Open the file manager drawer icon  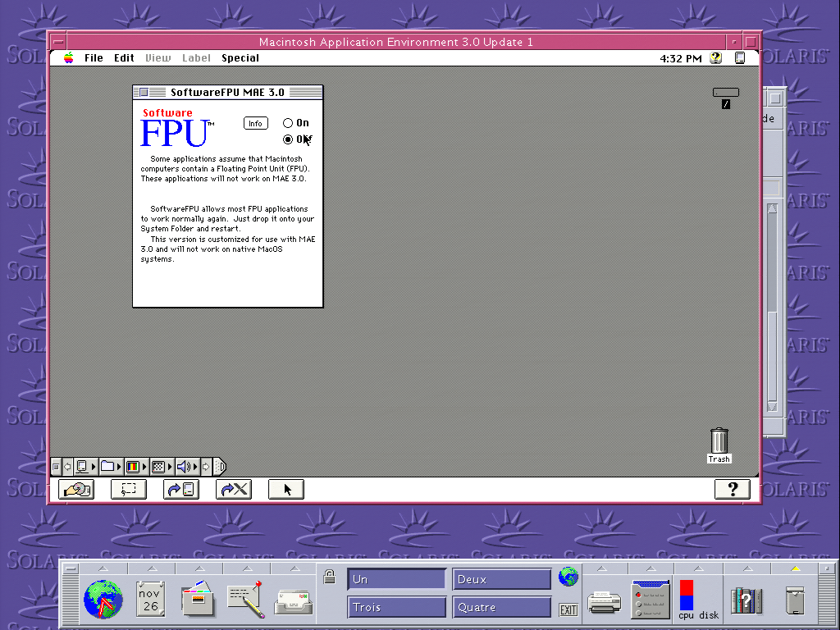click(198, 598)
